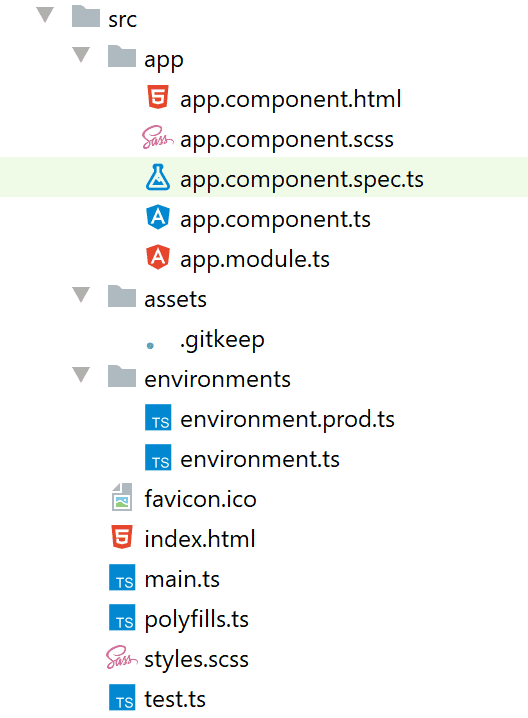
Task: Select favicon.ico file name
Action: [201, 499]
